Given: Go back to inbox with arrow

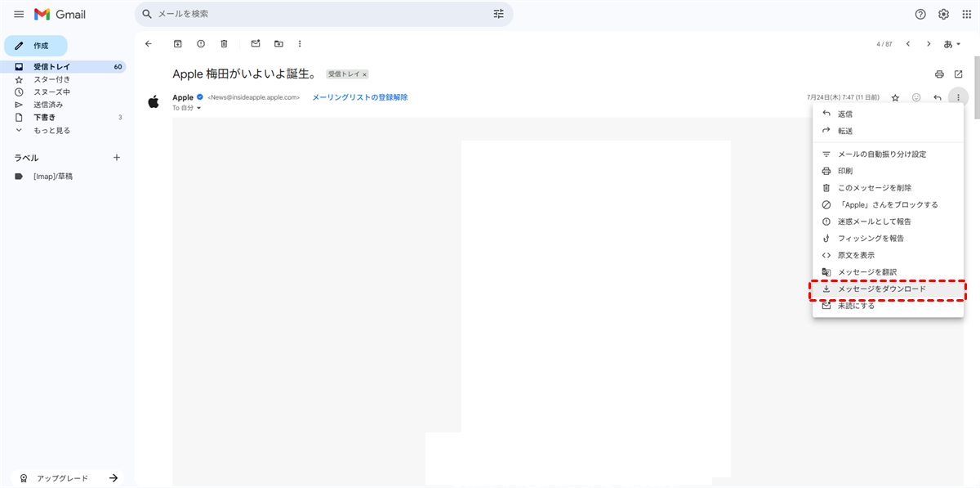Looking at the screenshot, I should tap(148, 43).
